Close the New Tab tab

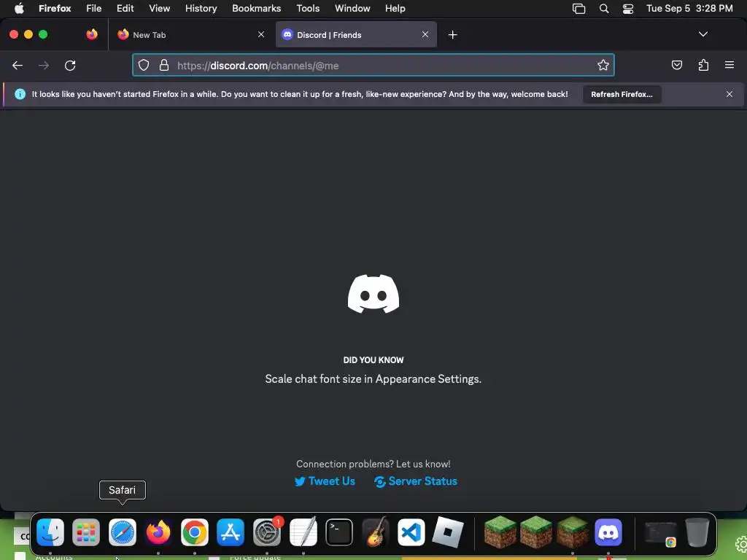[x=261, y=34]
